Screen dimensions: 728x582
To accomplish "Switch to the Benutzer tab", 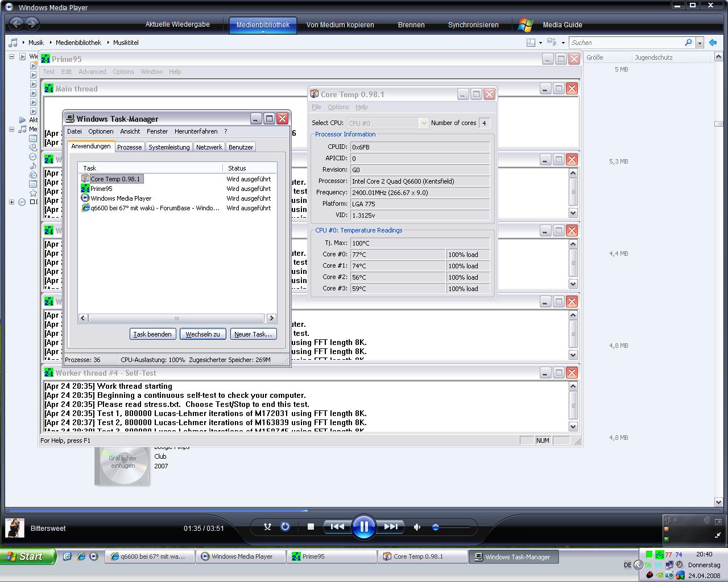I will (241, 147).
